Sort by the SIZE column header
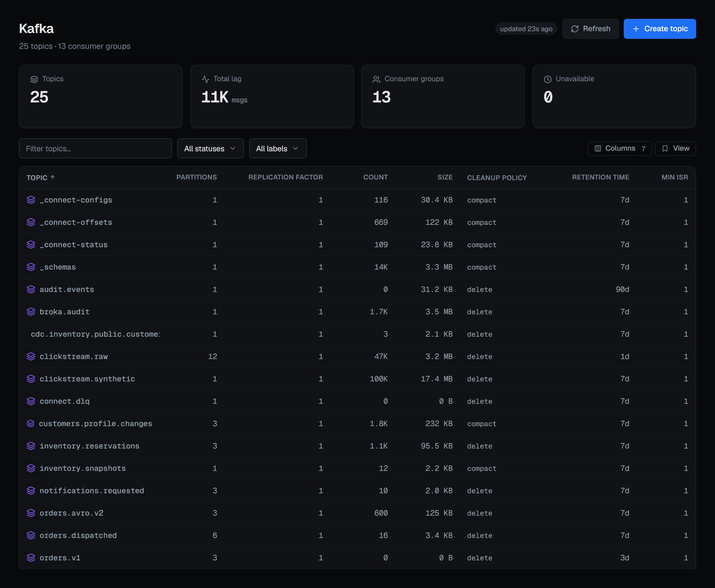The image size is (715, 588). [445, 177]
